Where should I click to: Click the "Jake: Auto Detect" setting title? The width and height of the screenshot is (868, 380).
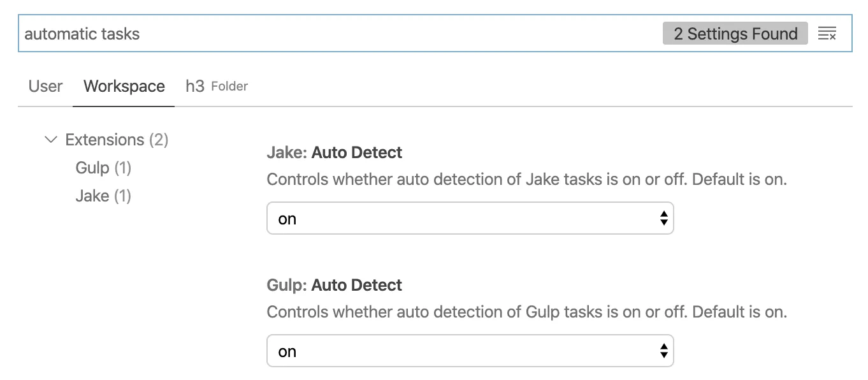point(335,152)
